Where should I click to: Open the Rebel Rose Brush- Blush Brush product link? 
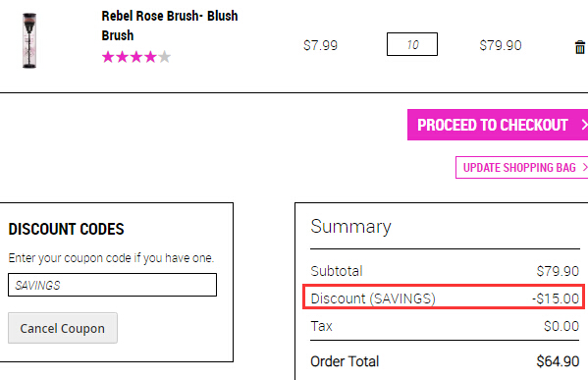170,26
